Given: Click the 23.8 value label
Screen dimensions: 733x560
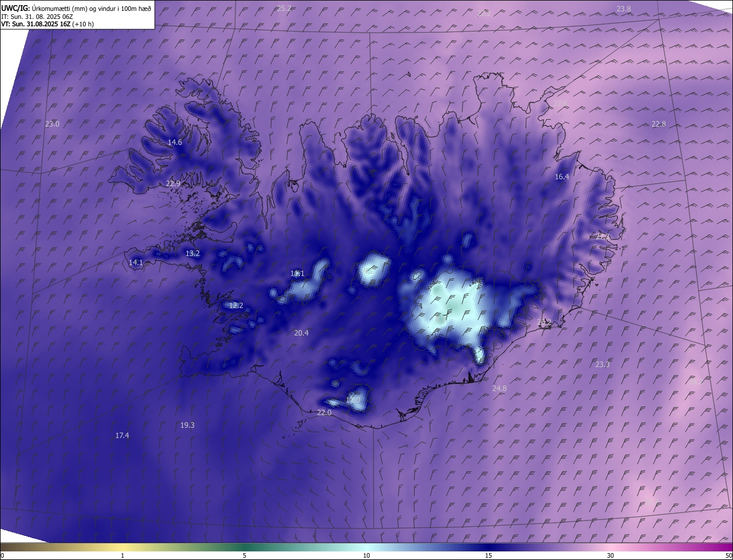Looking at the screenshot, I should 624,9.
